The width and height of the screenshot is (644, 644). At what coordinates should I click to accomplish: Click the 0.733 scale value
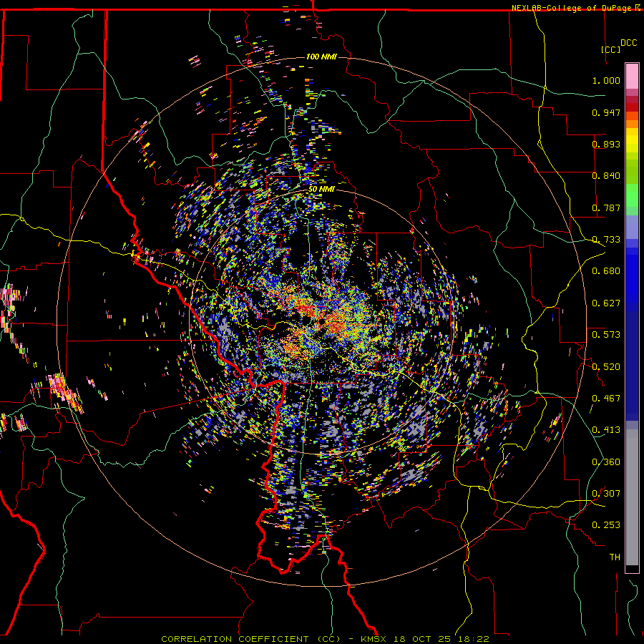click(606, 240)
